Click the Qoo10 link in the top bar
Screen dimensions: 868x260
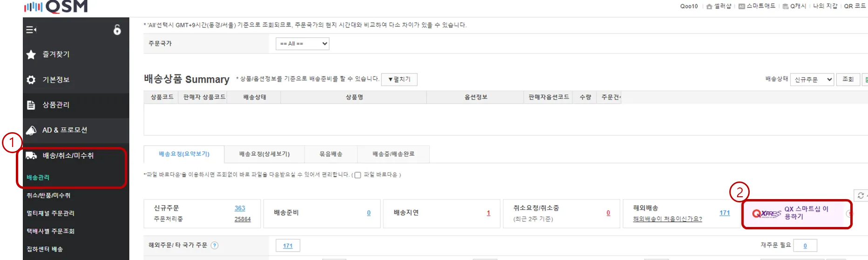(x=689, y=7)
